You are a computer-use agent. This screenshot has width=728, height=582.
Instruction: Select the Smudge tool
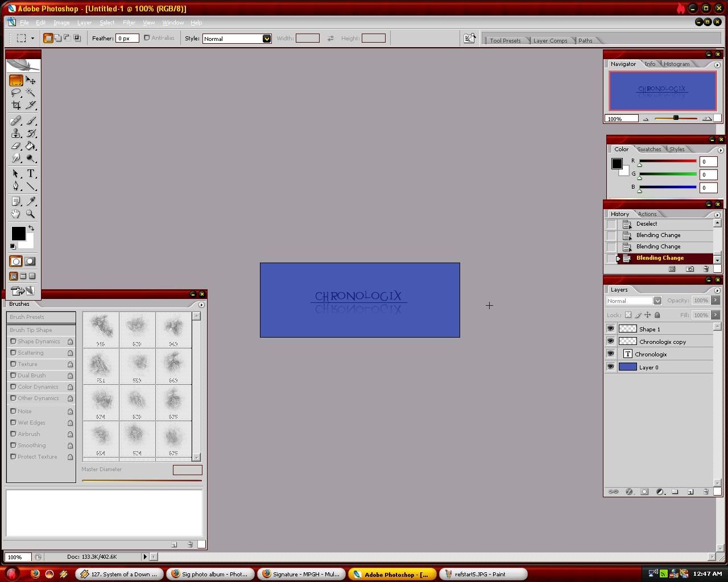point(16,159)
